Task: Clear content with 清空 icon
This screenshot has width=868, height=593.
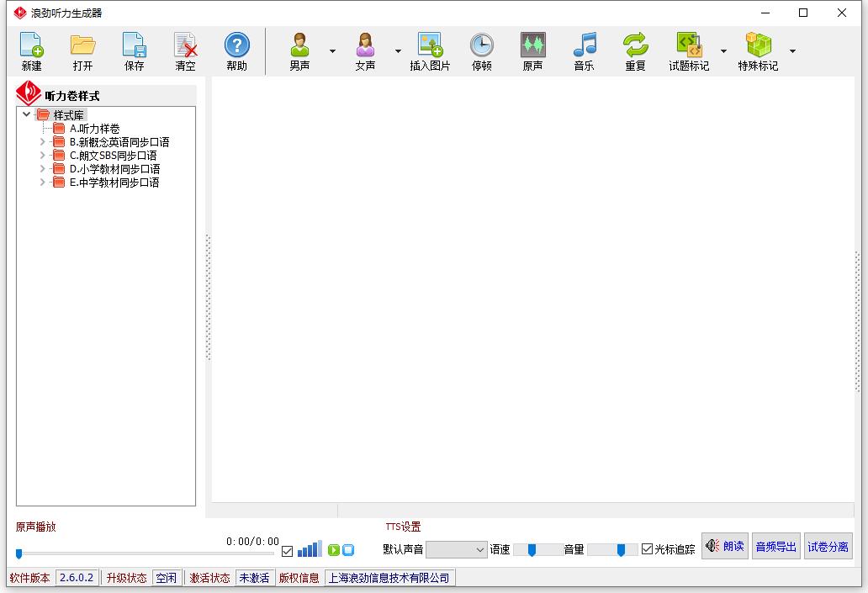Action: coord(185,45)
